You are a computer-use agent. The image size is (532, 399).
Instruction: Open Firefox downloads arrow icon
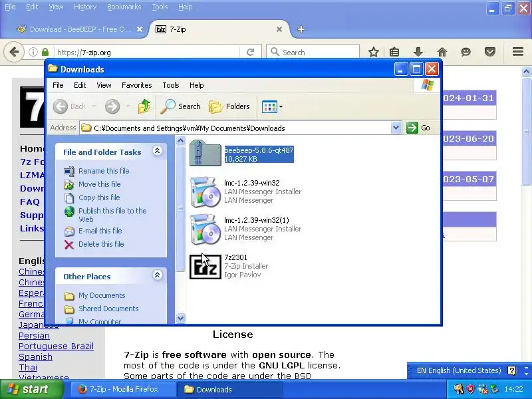(x=418, y=52)
